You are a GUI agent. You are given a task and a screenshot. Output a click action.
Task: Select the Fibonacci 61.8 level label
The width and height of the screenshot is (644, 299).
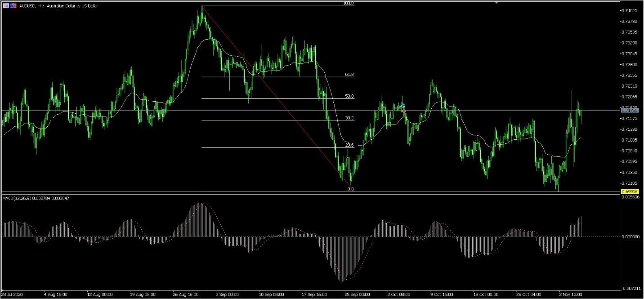pos(349,74)
